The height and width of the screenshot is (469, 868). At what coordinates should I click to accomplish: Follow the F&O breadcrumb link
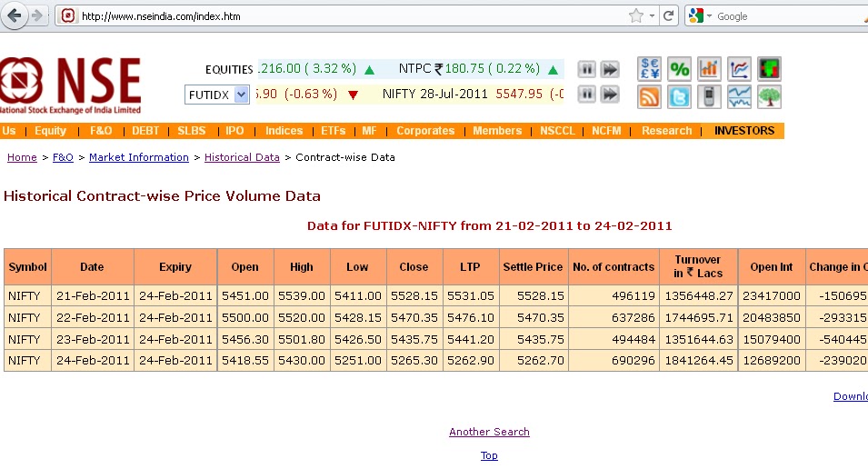pyautogui.click(x=63, y=157)
